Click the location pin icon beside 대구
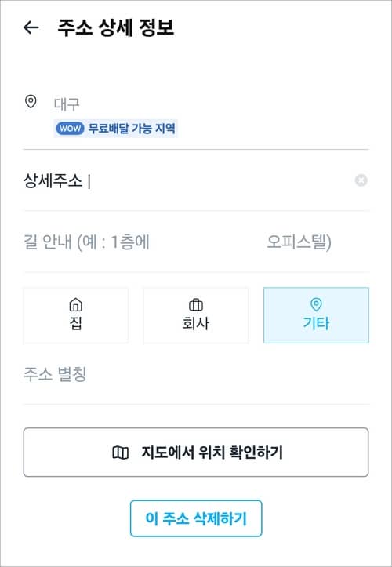Image resolution: width=392 pixels, height=567 pixels. pos(31,102)
